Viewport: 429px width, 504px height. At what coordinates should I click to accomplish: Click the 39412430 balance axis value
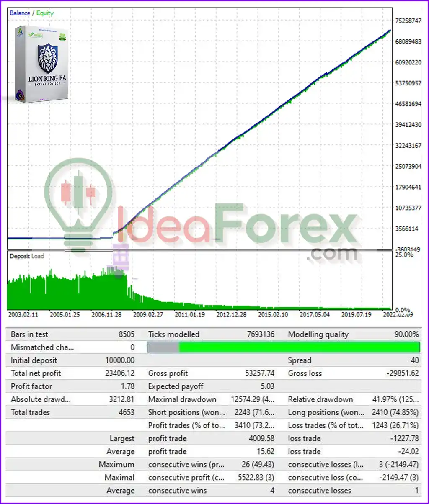[x=408, y=124]
